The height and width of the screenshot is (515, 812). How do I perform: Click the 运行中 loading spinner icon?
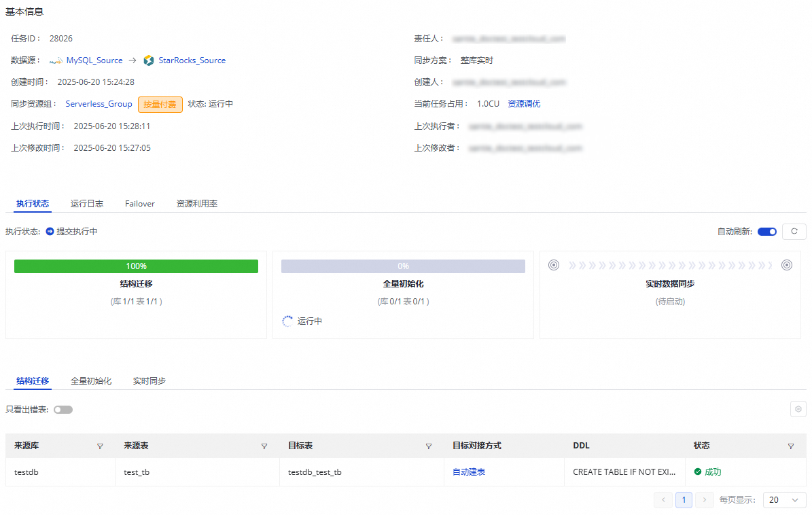pyautogui.click(x=287, y=321)
